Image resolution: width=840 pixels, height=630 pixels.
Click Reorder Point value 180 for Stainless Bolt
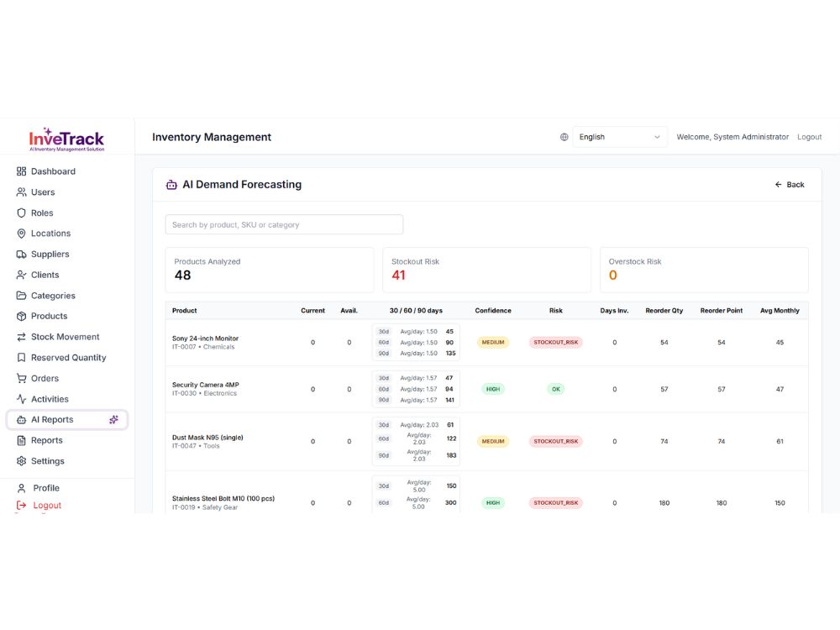(721, 503)
